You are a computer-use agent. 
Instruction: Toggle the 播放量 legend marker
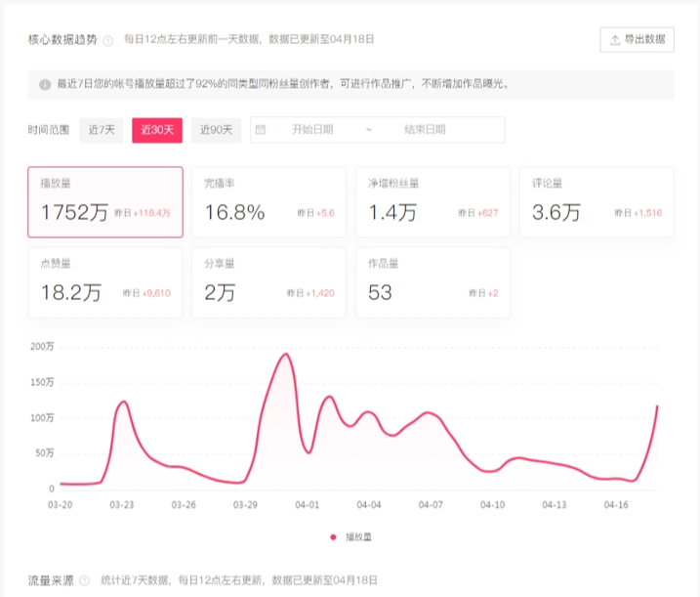point(333,536)
